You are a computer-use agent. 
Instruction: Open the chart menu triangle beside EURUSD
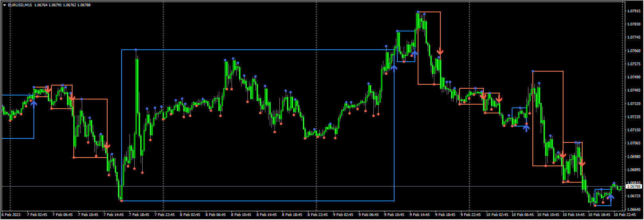4,5
